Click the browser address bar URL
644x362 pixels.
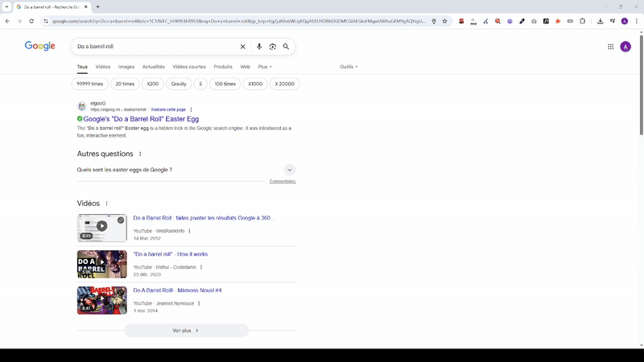pos(238,21)
